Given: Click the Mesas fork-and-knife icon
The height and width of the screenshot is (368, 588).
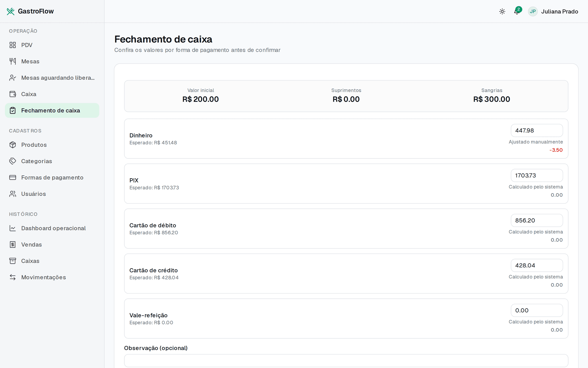Looking at the screenshot, I should click(x=13, y=62).
